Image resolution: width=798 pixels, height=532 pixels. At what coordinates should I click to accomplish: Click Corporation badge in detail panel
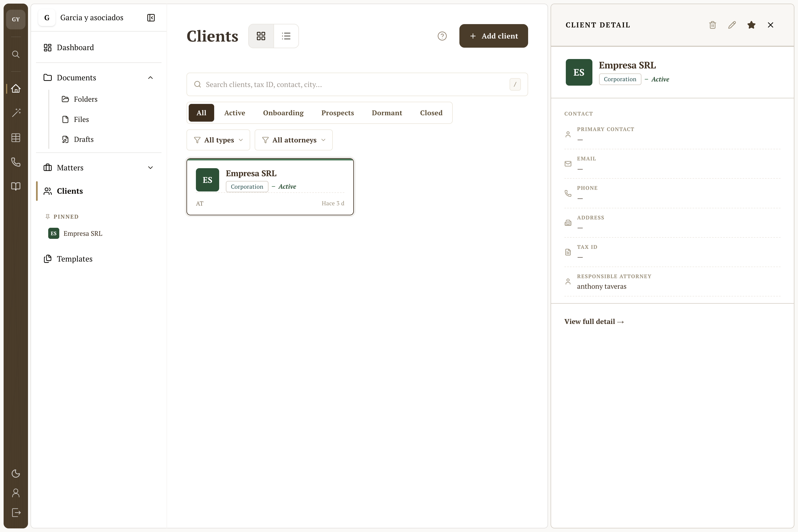620,79
